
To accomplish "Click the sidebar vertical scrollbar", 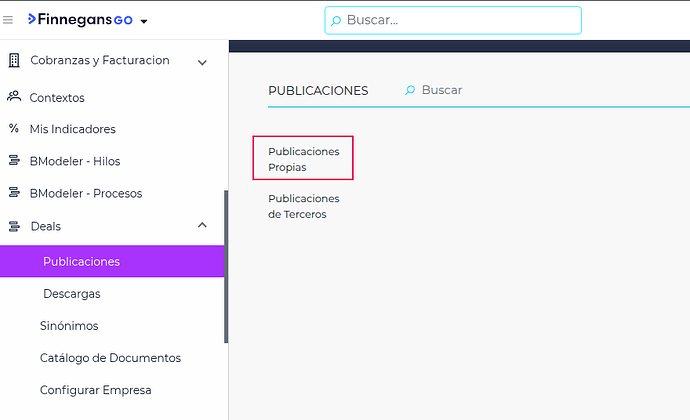I will click(x=226, y=266).
